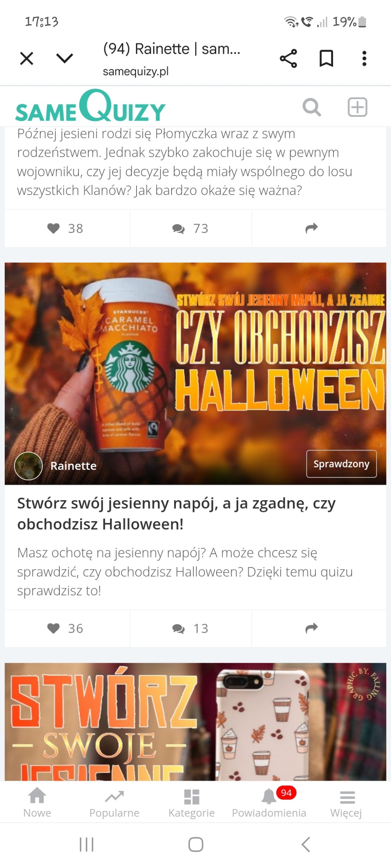
Task: Open Powiadomienia with 94 notifications
Action: 269,802
